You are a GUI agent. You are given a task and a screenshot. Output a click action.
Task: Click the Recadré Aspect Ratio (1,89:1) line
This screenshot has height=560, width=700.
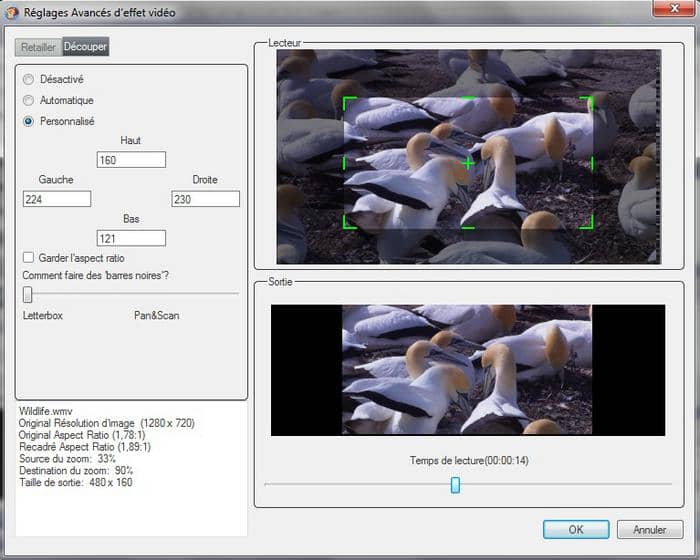tap(85, 447)
